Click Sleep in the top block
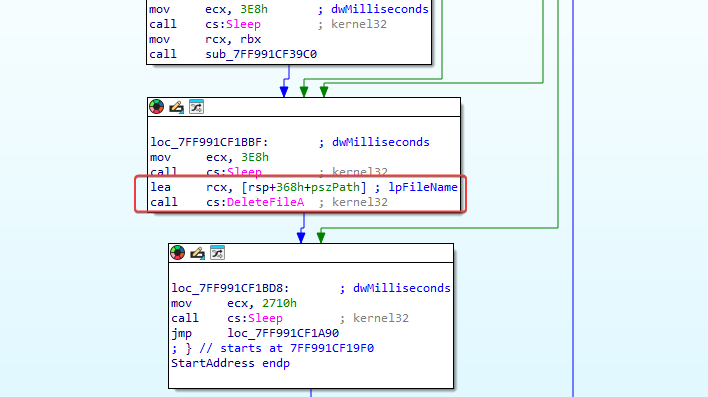Viewport: 708px width, 397px height. coord(243,24)
